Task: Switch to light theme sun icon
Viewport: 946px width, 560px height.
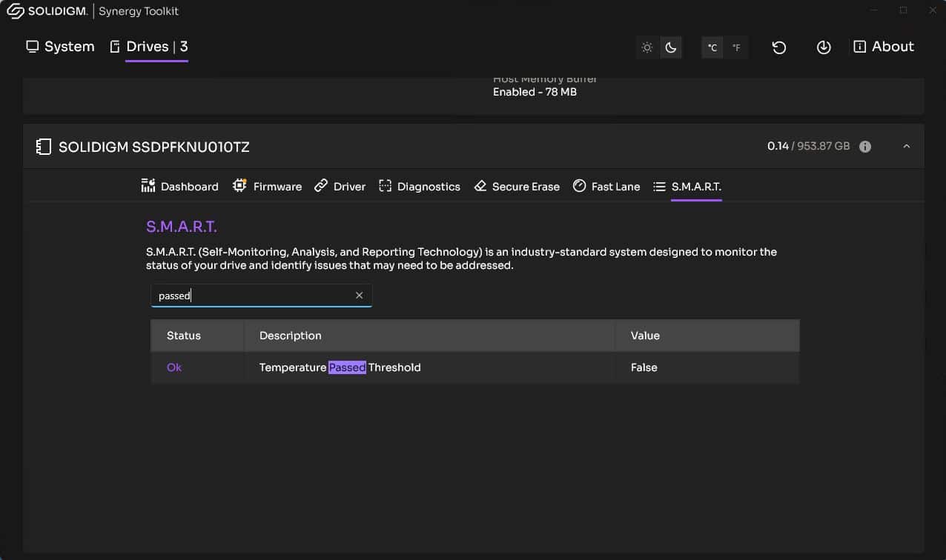Action: click(647, 47)
